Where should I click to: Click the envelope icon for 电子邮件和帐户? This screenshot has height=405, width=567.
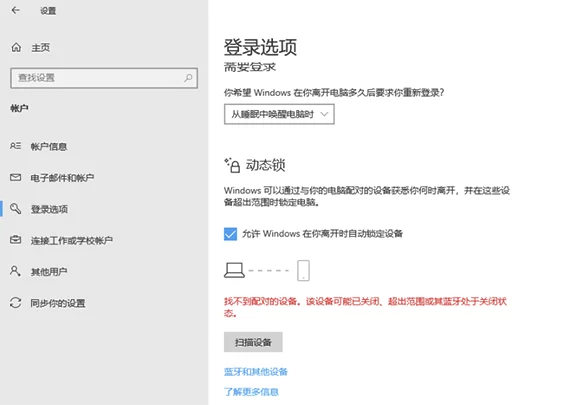pos(16,177)
